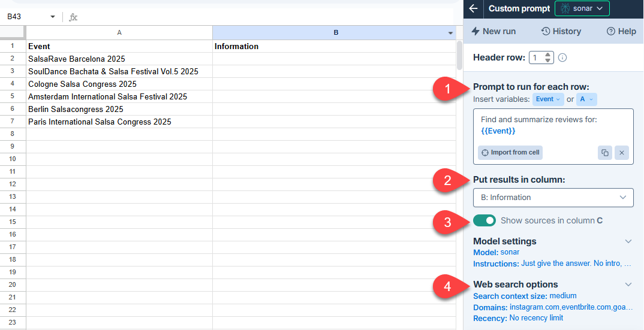Viewport: 644px width, 330px height.
Task: Select row 8 header
Action: coord(13,134)
